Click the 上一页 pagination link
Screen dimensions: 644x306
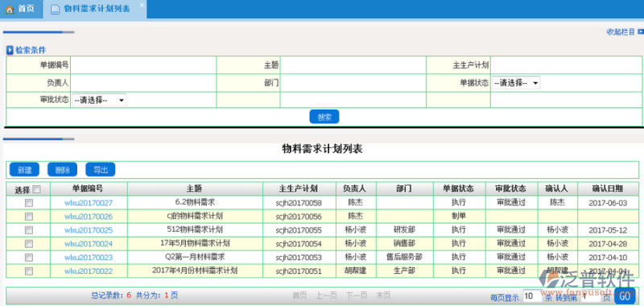[x=327, y=296]
